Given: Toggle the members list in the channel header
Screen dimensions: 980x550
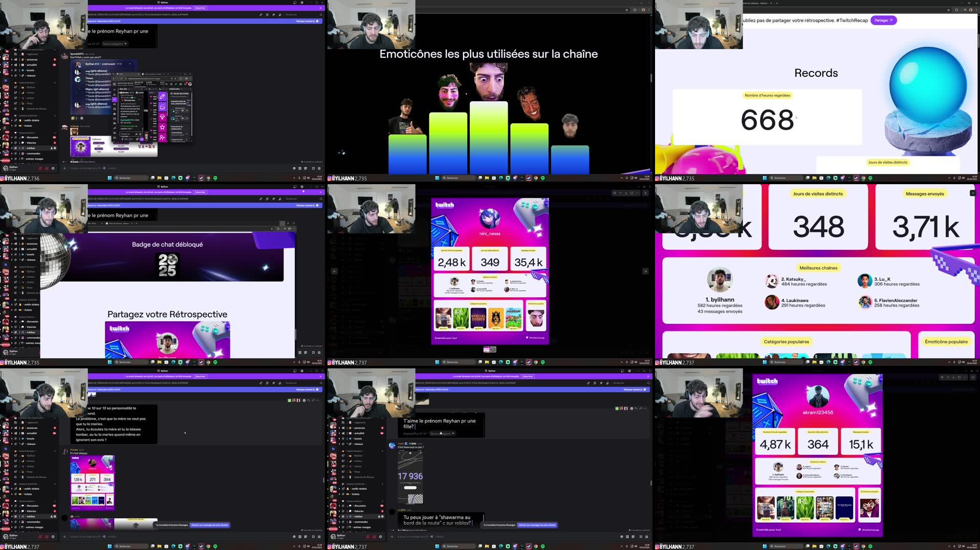Looking at the screenshot, I should (280, 14).
